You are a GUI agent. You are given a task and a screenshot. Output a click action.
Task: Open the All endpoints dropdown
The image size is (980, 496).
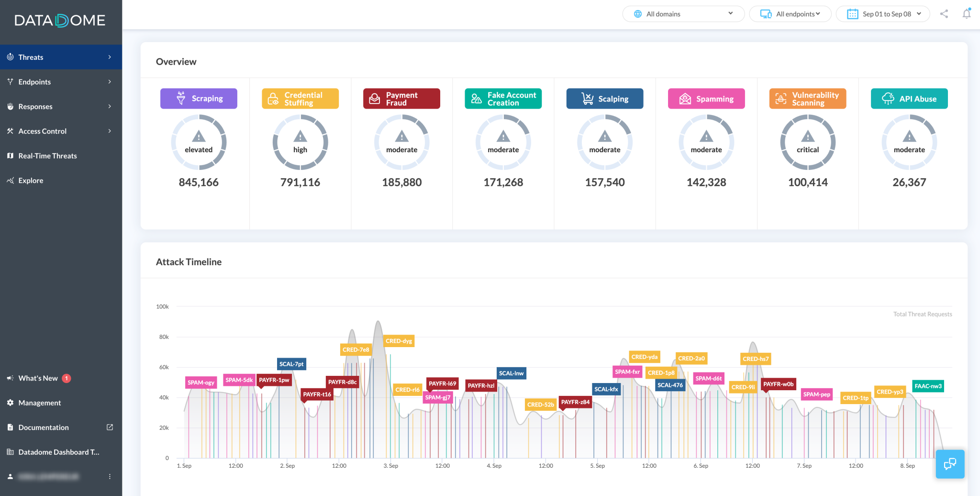tap(790, 14)
